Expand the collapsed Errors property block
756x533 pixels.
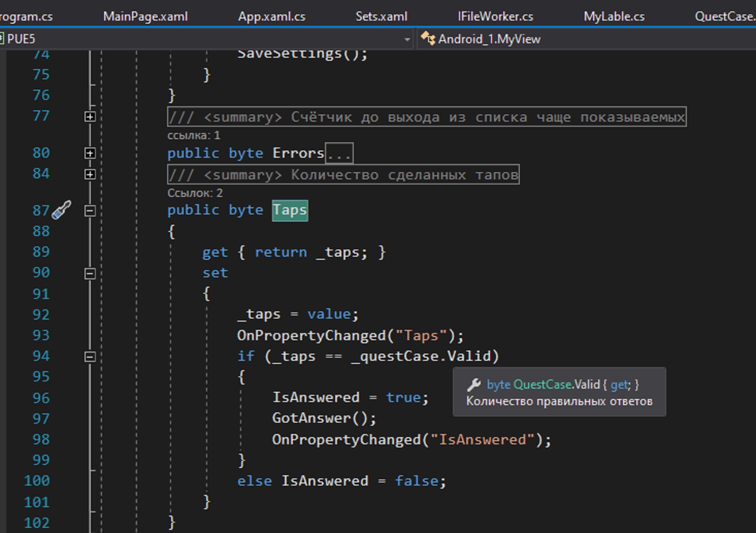click(90, 153)
